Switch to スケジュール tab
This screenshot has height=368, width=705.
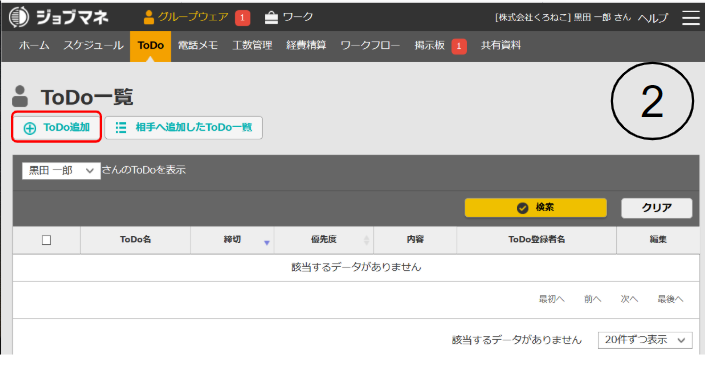(93, 45)
